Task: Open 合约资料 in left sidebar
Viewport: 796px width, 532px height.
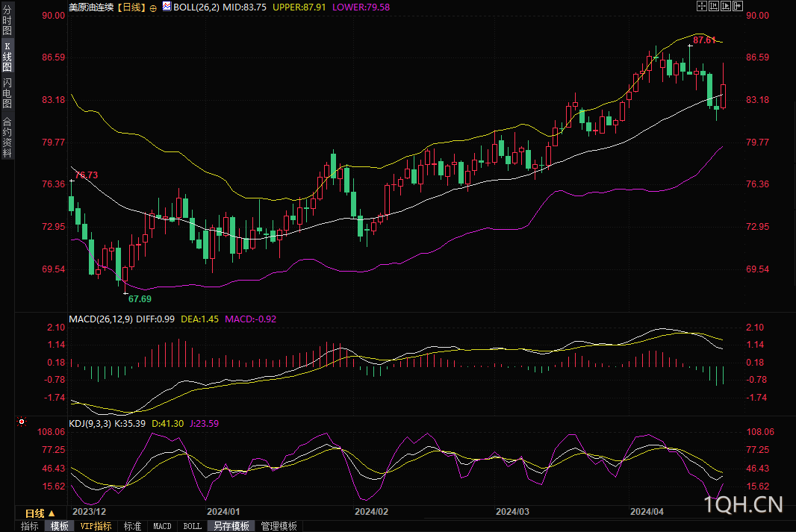Action: [x=7, y=137]
